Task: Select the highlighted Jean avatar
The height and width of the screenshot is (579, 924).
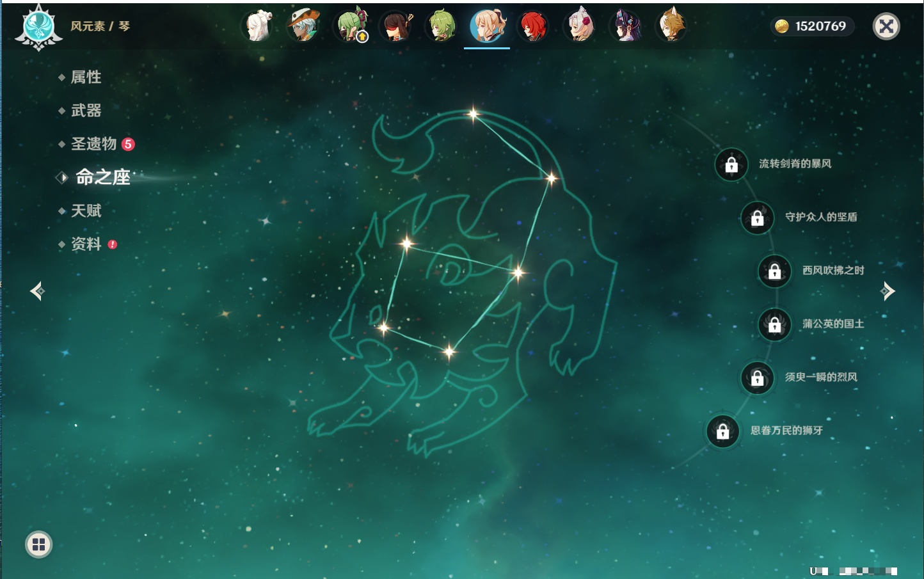Action: point(488,26)
